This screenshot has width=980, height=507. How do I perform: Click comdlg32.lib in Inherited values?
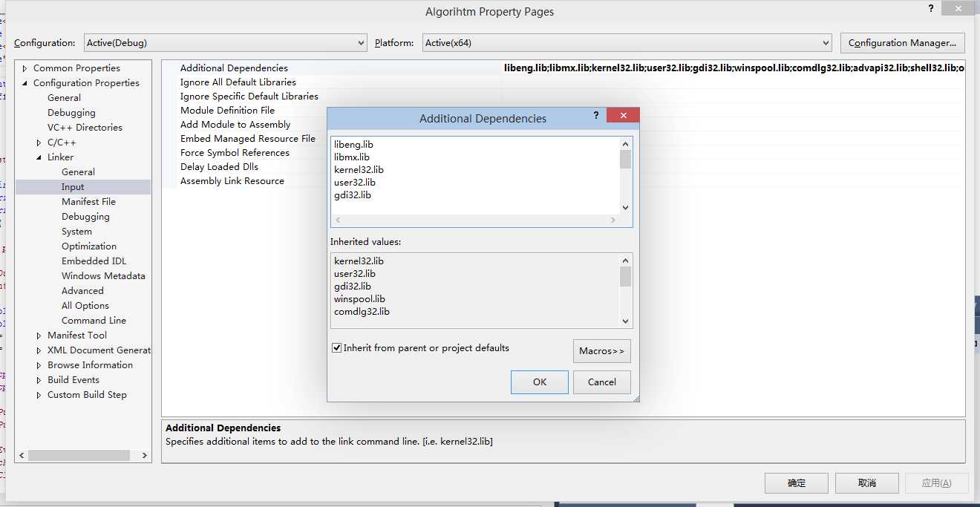pos(362,312)
